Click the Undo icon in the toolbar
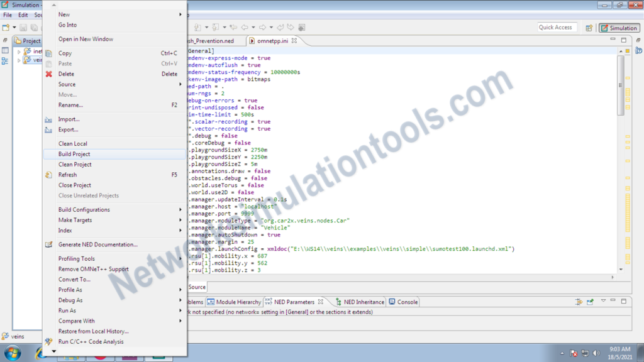Viewport: 644px width, 362px height. (x=280, y=27)
